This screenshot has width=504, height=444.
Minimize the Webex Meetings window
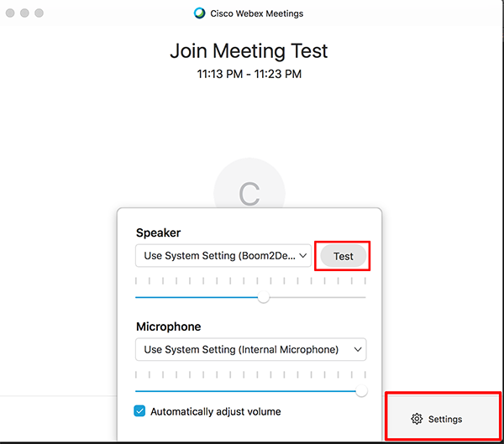point(24,13)
